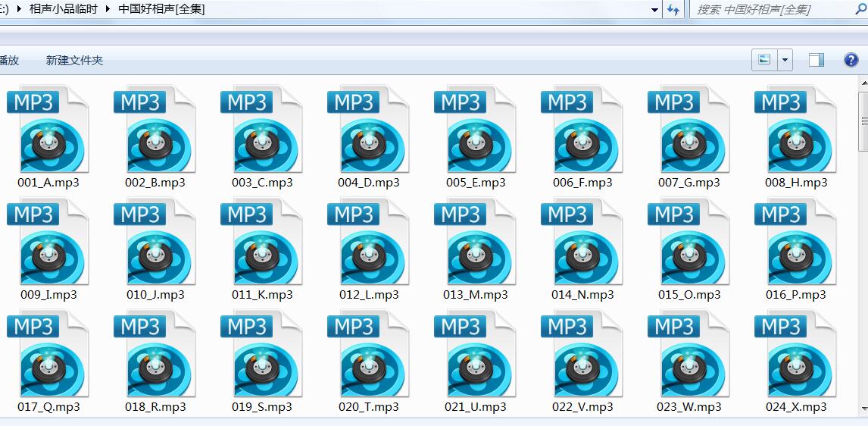This screenshot has height=426, width=868.
Task: Select the 024_X.mp3 file icon
Action: 796,354
